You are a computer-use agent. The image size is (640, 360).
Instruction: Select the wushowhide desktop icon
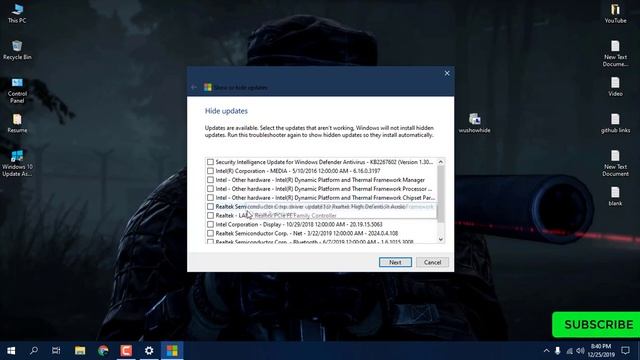click(474, 123)
